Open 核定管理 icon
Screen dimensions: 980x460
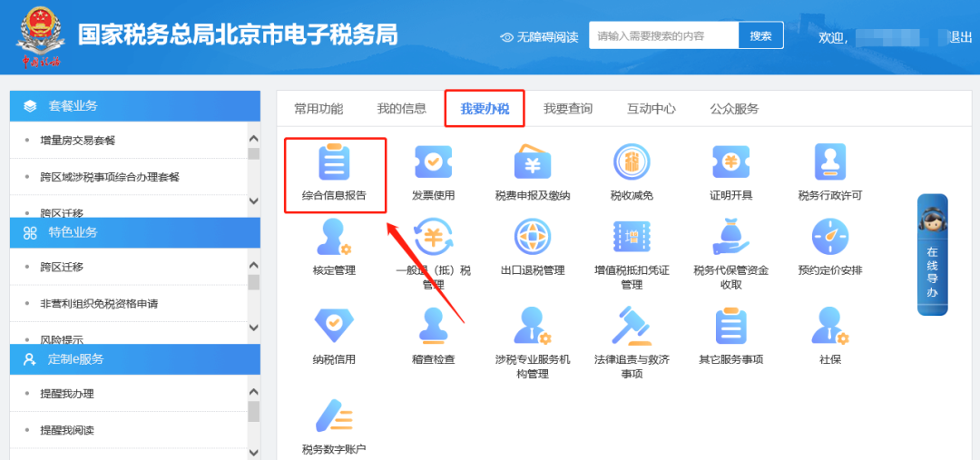tap(334, 237)
